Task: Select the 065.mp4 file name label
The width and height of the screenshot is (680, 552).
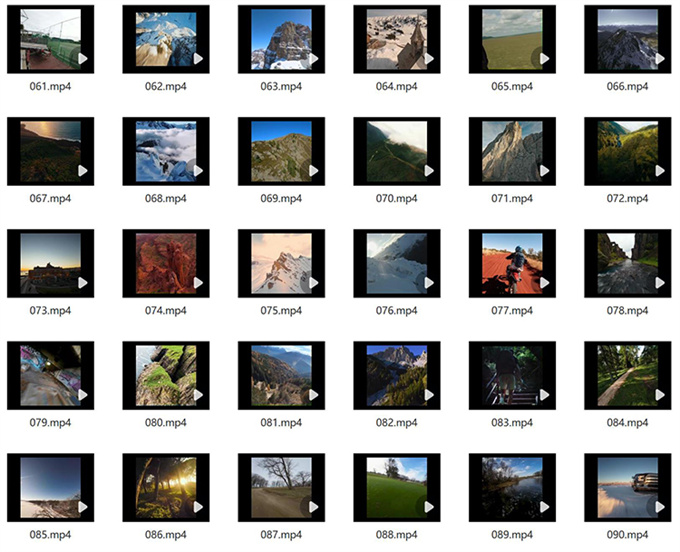Action: point(512,86)
